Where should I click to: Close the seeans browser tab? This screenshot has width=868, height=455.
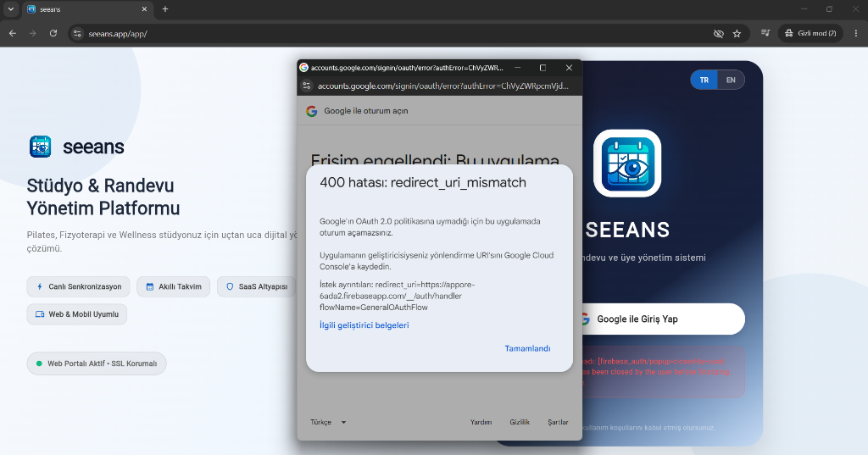144,9
